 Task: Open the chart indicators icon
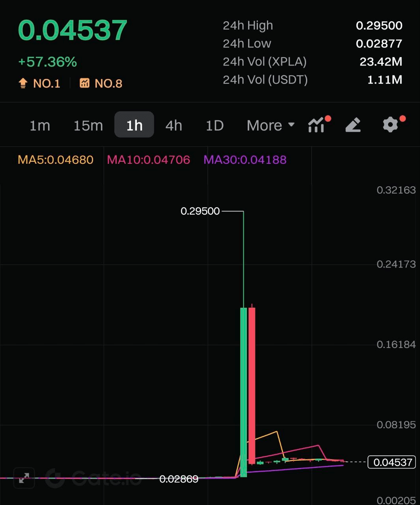point(316,125)
